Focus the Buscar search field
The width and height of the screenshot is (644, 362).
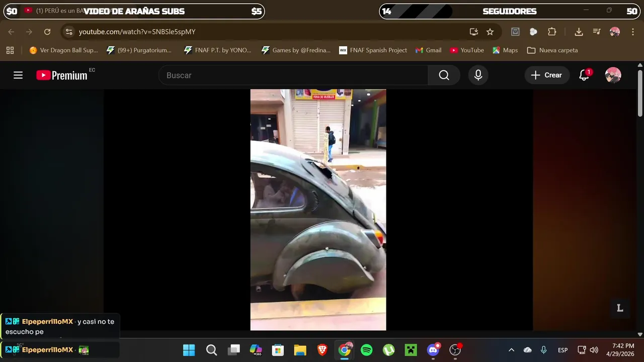293,75
